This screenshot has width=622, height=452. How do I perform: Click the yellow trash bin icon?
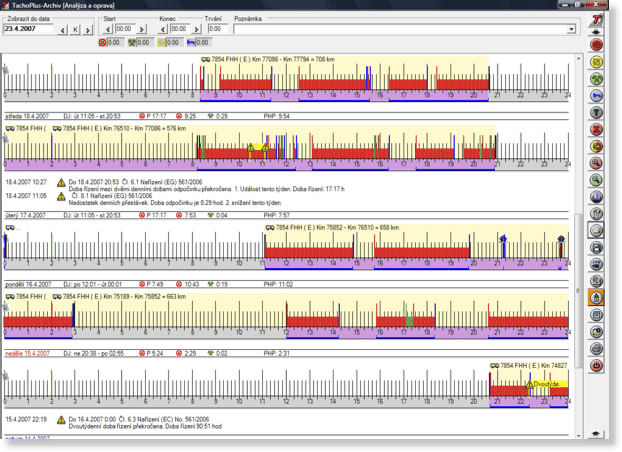[x=596, y=213]
